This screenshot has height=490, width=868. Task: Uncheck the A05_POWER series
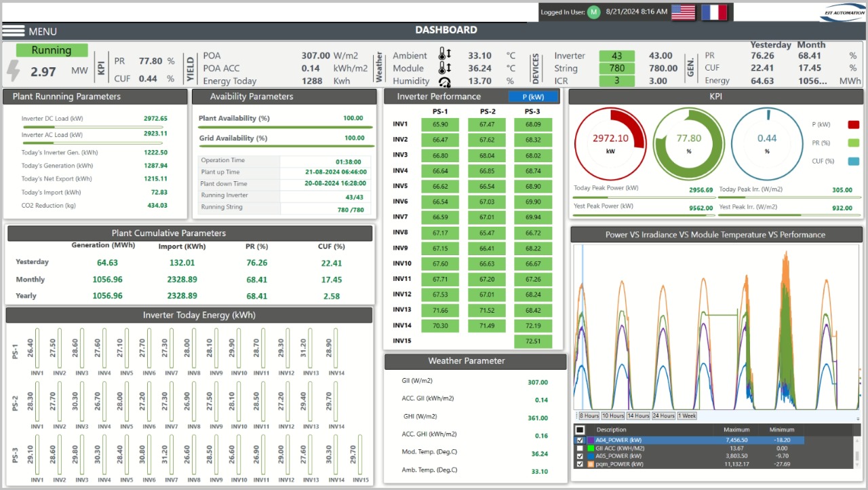click(x=579, y=456)
